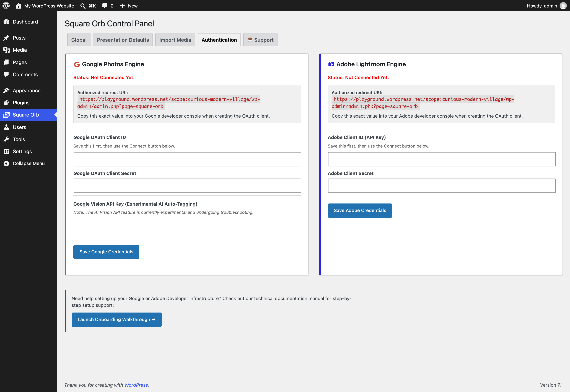Launch the Onboarding Walkthrough
The width and height of the screenshot is (570, 392).
tap(117, 319)
